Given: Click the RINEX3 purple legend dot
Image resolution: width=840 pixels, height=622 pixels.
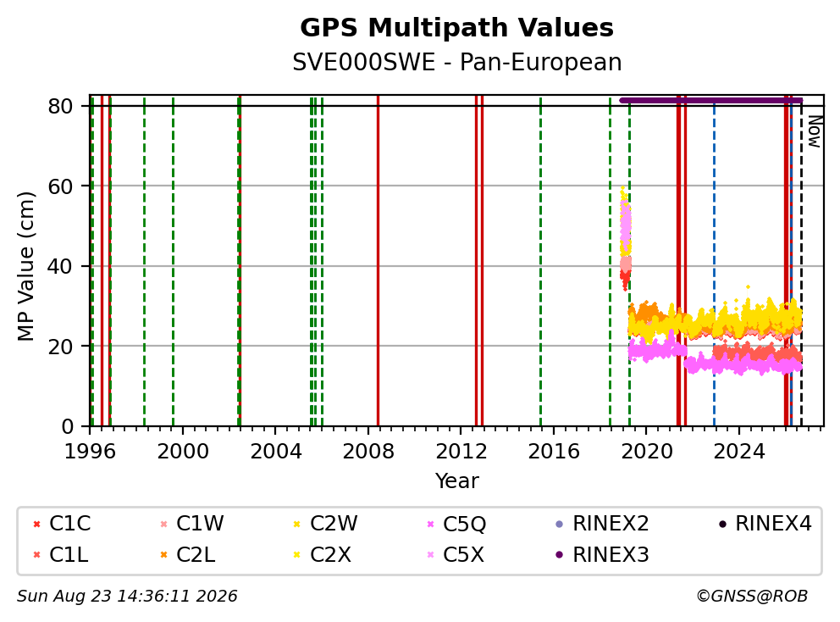Looking at the screenshot, I should click(560, 555).
